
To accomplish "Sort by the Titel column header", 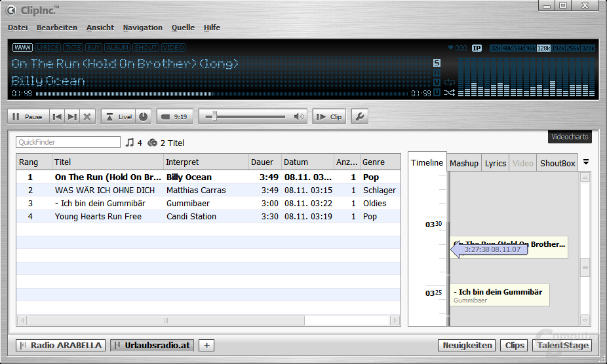I will click(x=108, y=162).
